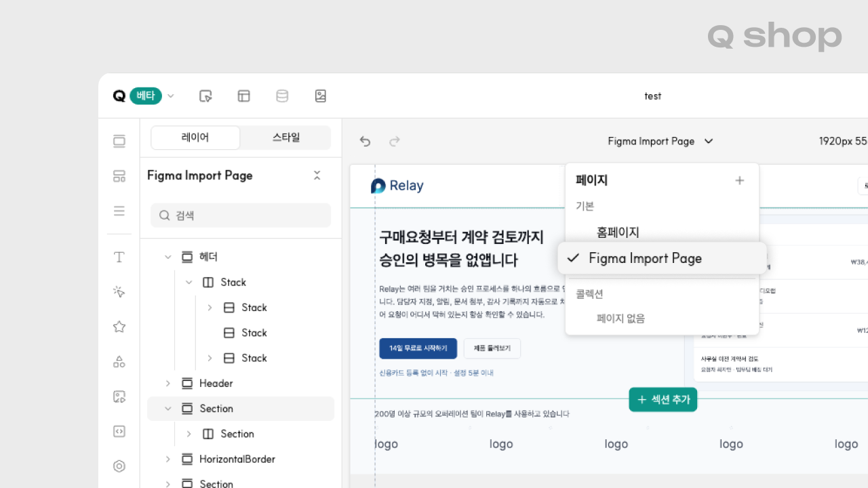868x488 pixels.
Task: Select the Text tool in left sidebar
Action: pos(119,257)
